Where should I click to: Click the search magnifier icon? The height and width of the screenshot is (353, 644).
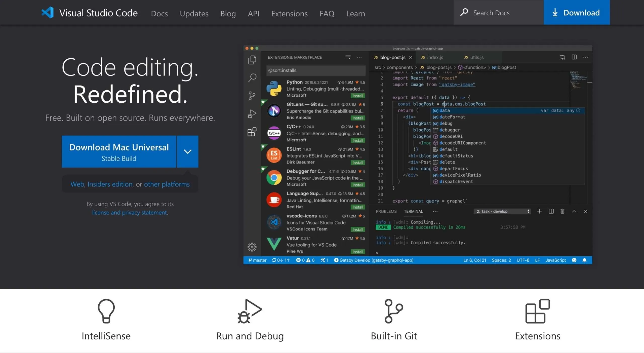click(464, 12)
